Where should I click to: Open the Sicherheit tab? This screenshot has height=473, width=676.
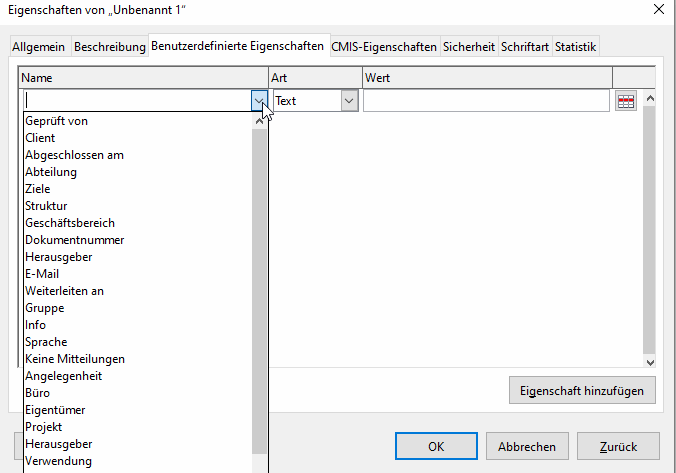click(469, 47)
